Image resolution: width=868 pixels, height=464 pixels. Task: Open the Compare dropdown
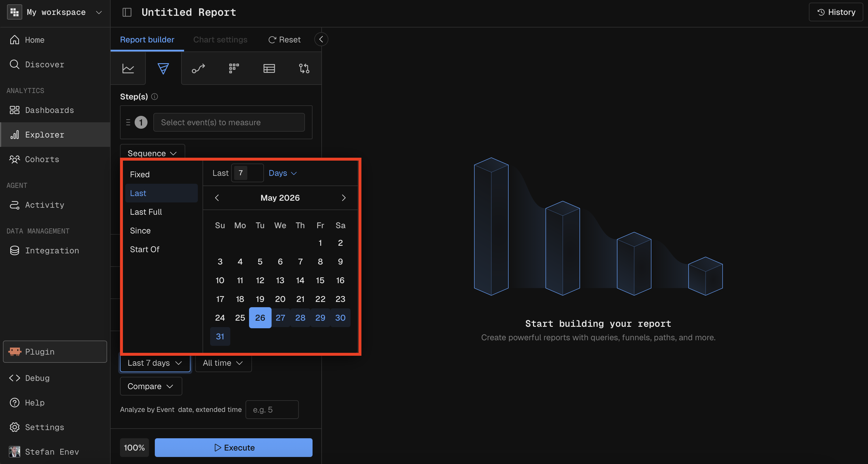tap(151, 386)
